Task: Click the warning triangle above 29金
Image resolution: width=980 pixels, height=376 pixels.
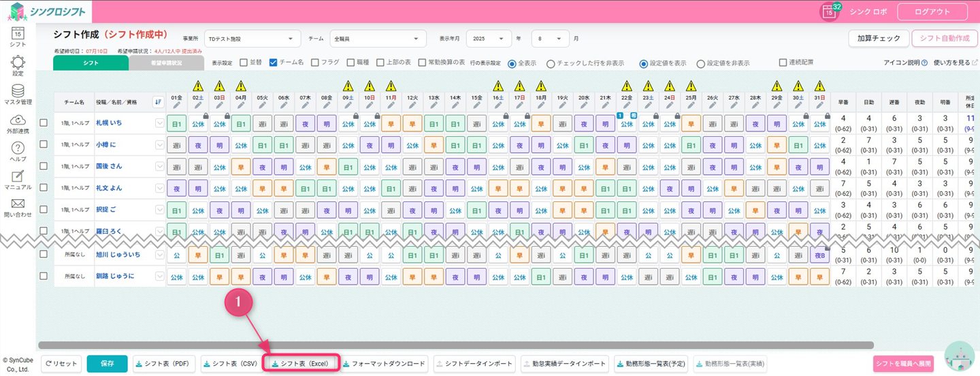Action: [x=777, y=86]
